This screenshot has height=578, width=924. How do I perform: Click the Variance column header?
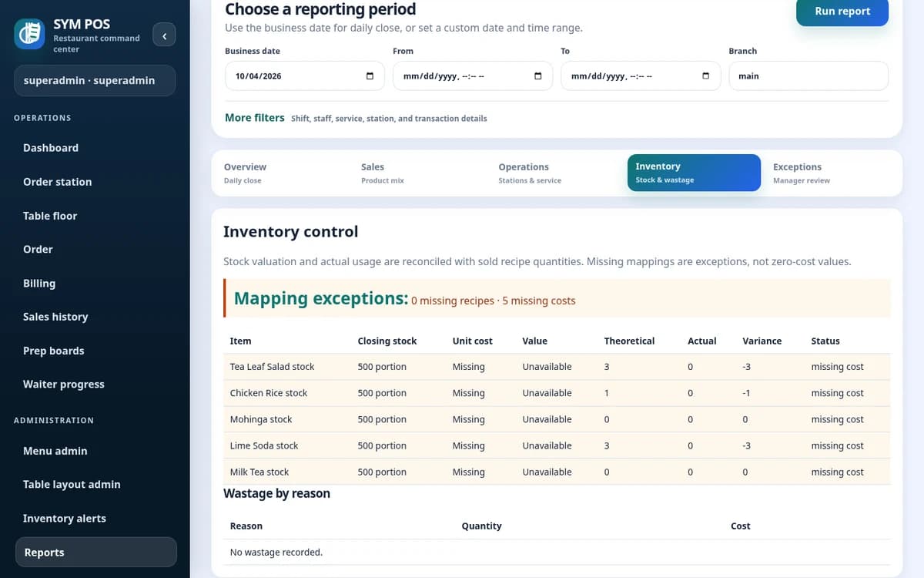coord(762,341)
